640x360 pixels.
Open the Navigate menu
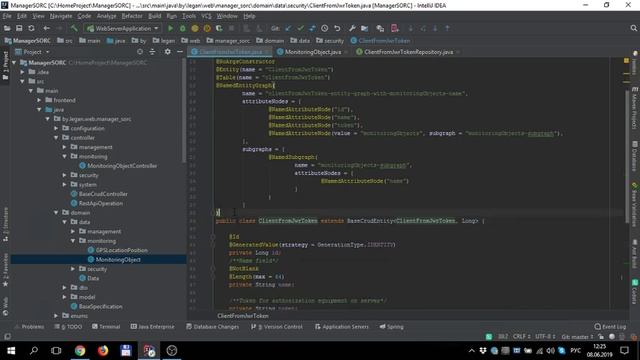tap(61, 16)
